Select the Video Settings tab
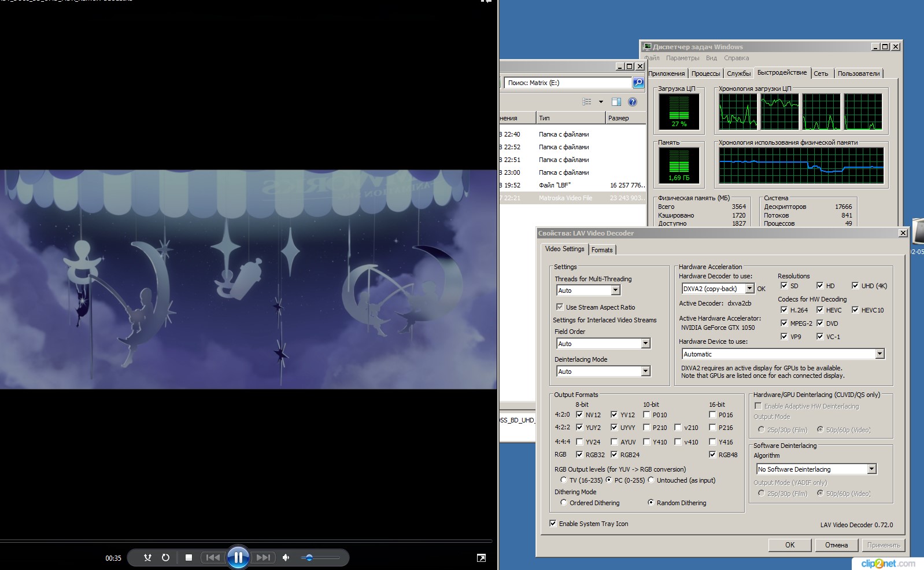The image size is (924, 570). pyautogui.click(x=564, y=249)
